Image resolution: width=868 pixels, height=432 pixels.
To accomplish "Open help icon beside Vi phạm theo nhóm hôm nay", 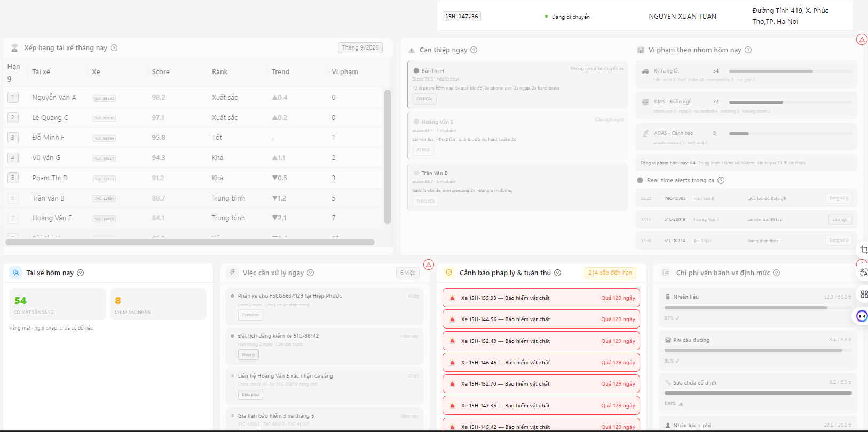I will pyautogui.click(x=748, y=50).
